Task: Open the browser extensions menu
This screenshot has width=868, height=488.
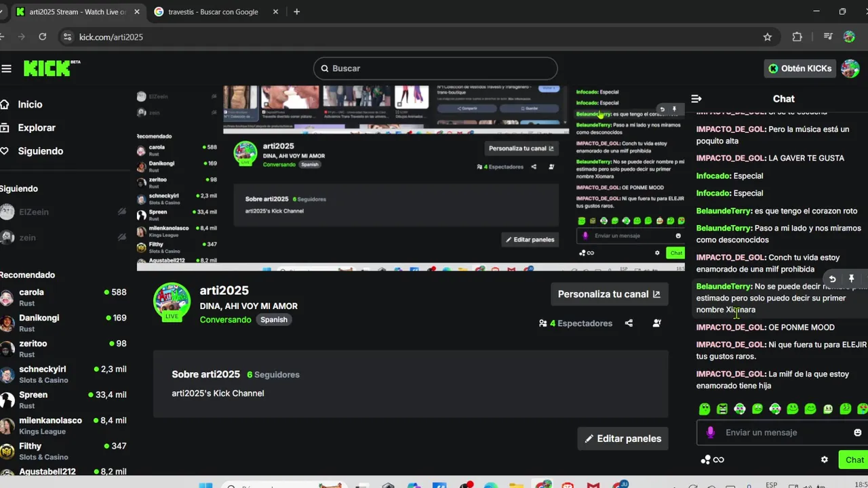Action: (797, 37)
